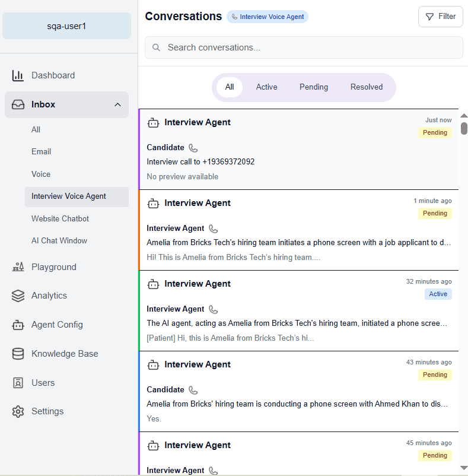Click the scrollbar up arrow
The image size is (468, 476).
click(x=464, y=116)
